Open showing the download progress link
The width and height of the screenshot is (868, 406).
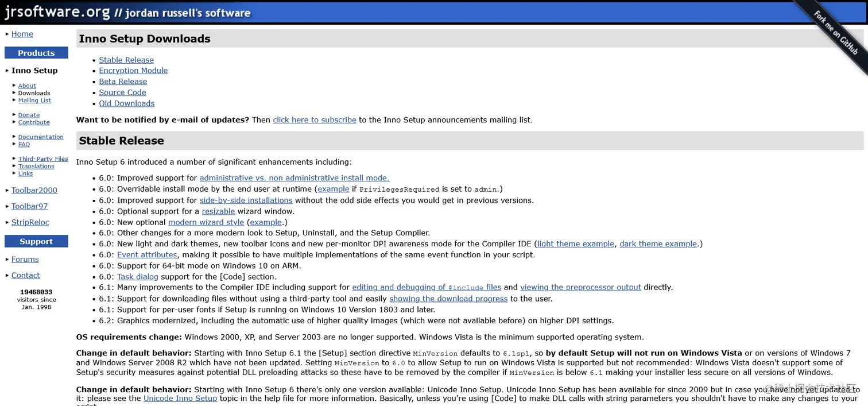(448, 299)
